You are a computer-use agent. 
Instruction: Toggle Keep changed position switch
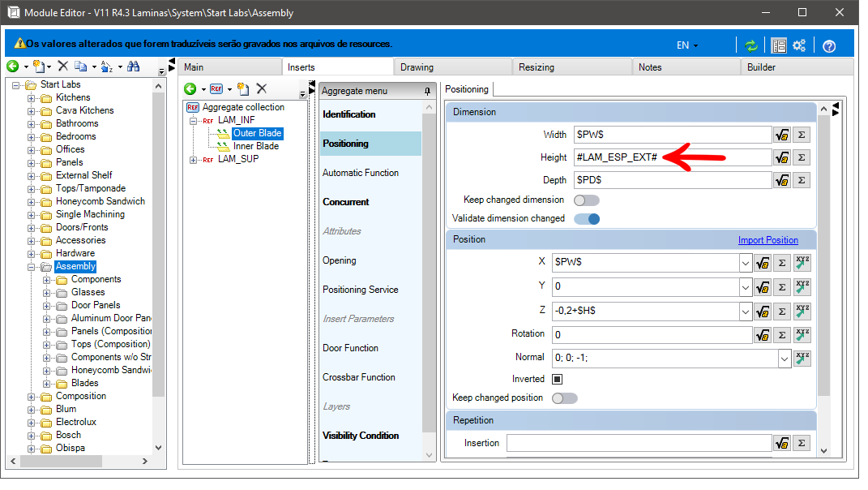(x=565, y=398)
